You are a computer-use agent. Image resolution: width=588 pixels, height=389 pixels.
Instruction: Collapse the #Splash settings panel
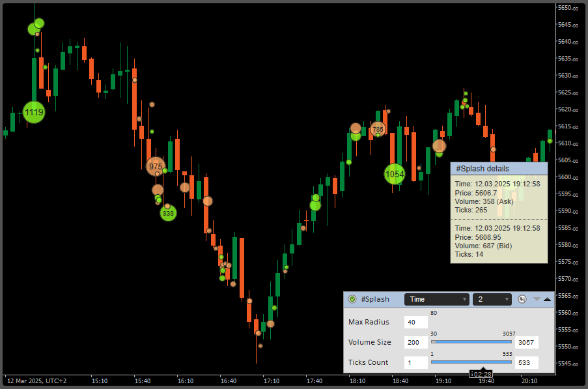tap(548, 299)
